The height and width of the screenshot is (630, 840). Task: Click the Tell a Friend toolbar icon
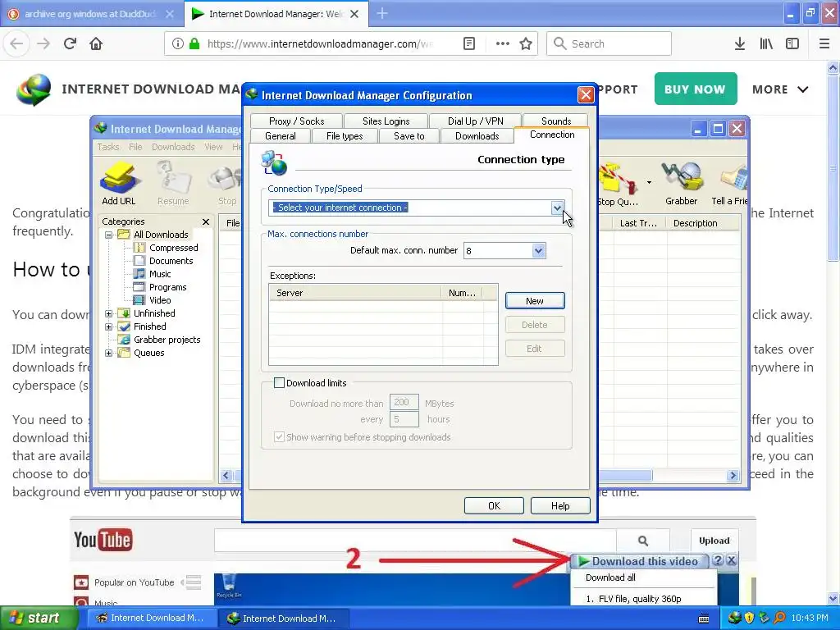coord(729,184)
